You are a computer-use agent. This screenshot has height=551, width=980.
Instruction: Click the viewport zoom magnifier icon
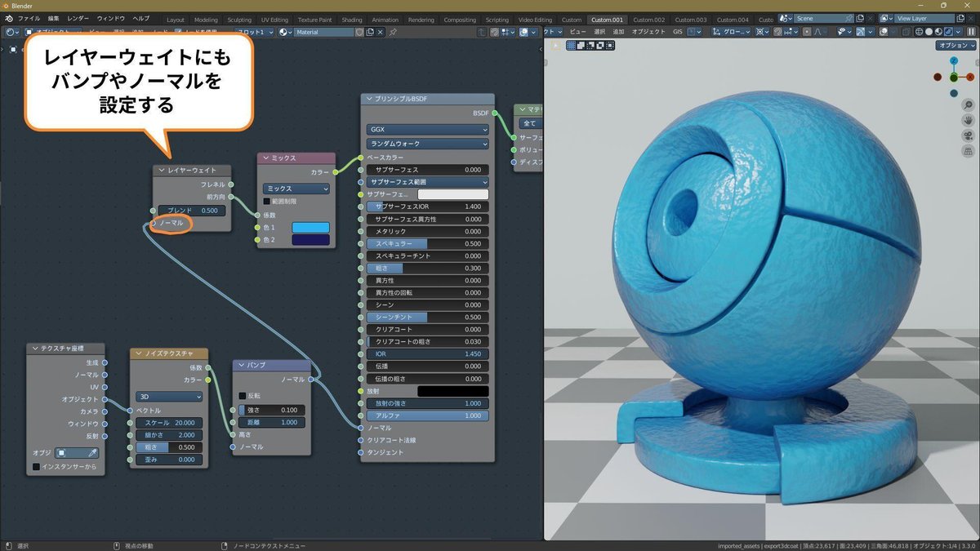tap(967, 105)
